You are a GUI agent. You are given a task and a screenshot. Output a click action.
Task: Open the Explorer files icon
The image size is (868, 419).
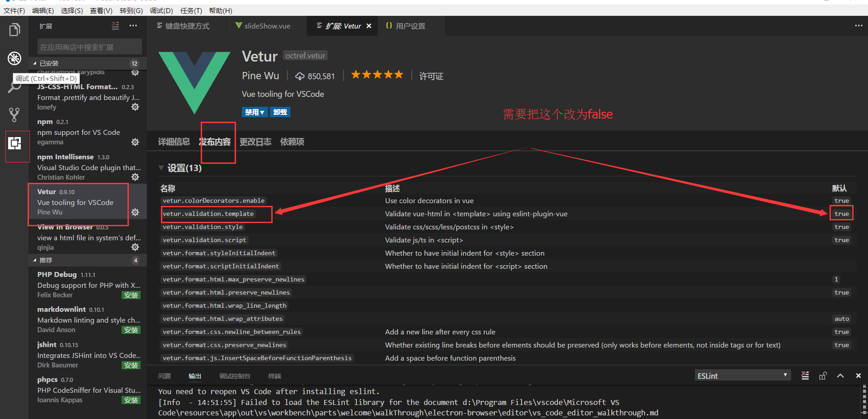coord(14,30)
